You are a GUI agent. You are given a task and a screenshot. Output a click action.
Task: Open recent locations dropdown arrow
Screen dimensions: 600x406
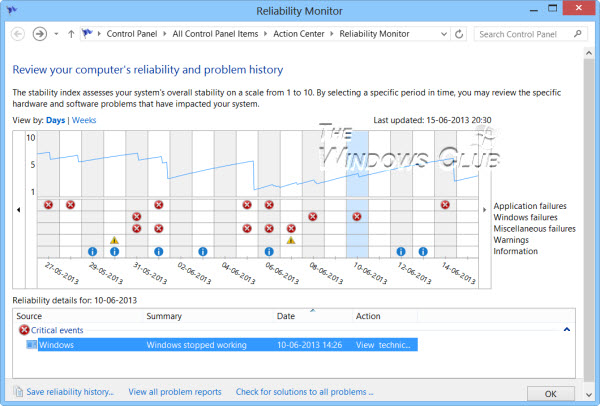click(56, 34)
